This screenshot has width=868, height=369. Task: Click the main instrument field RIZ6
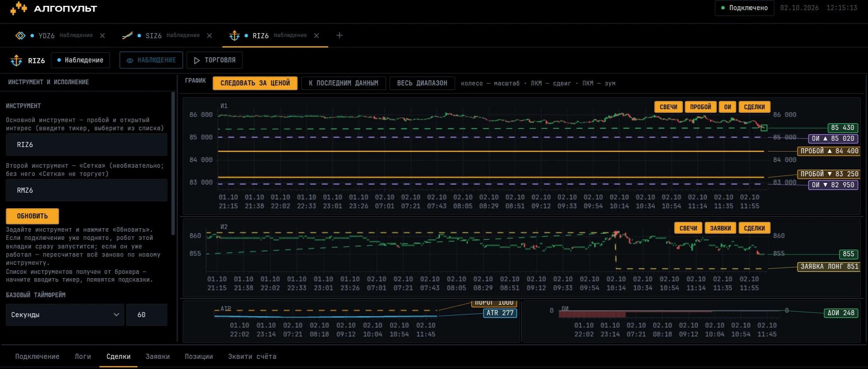point(87,145)
